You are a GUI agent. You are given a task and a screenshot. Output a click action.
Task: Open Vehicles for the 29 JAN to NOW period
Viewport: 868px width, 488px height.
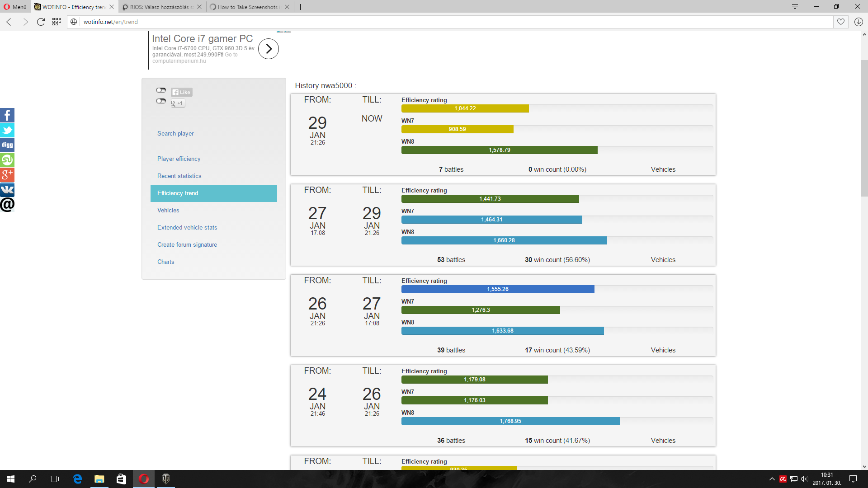663,169
